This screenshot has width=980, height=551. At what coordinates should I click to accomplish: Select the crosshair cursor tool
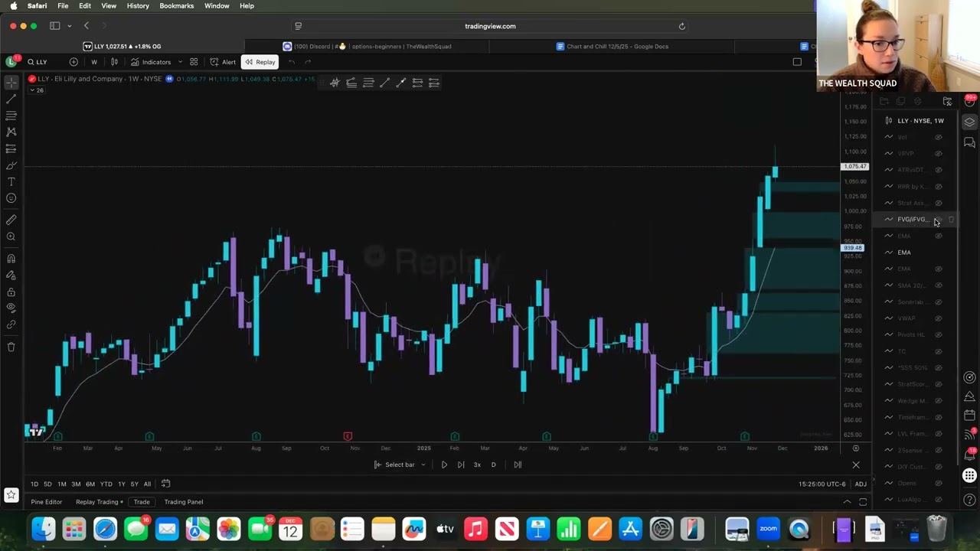tap(11, 82)
